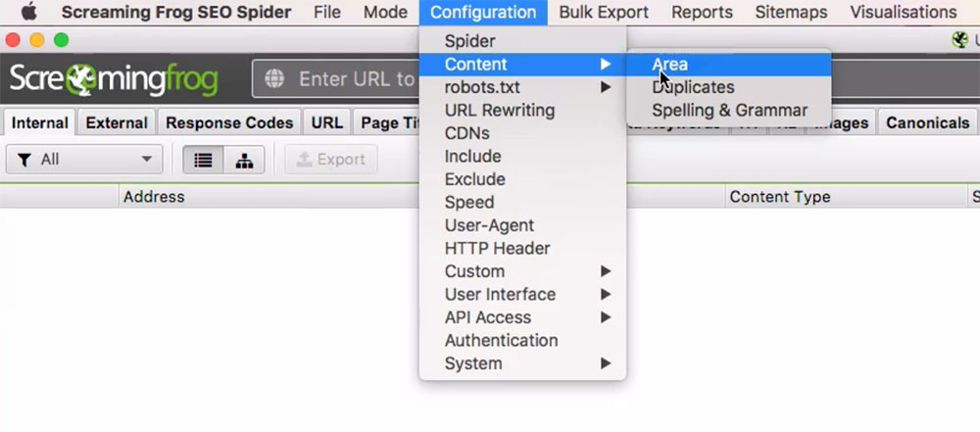The height and width of the screenshot is (432, 980).
Task: Open Spider configuration
Action: tap(522, 41)
